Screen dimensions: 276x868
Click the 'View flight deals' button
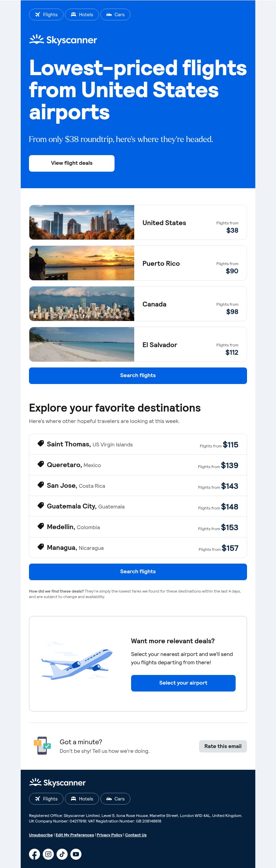(72, 163)
